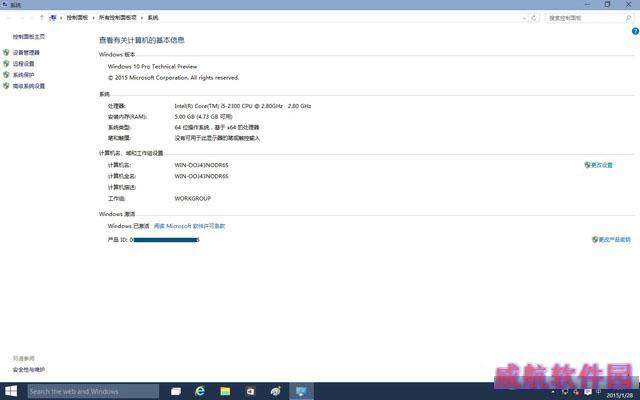Read the Microsoft software license terms link
This screenshot has width=640, height=400.
click(x=189, y=226)
